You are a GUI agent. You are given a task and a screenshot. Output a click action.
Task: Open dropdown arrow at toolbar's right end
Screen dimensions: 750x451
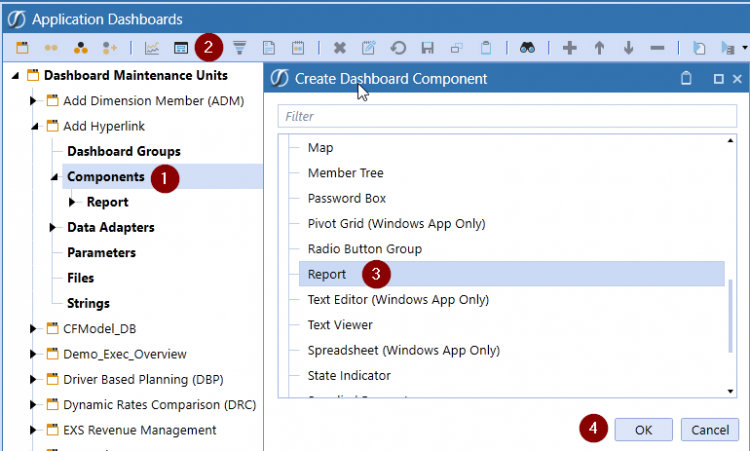[x=744, y=48]
